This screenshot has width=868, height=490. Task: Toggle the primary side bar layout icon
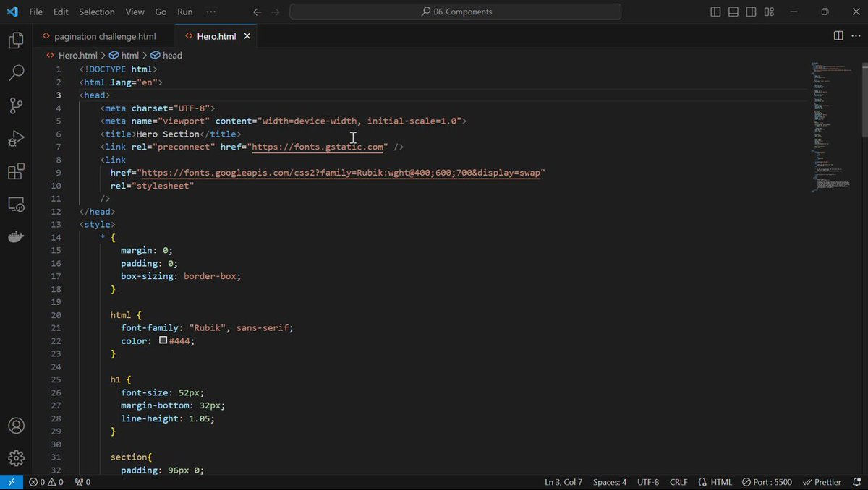click(x=715, y=12)
